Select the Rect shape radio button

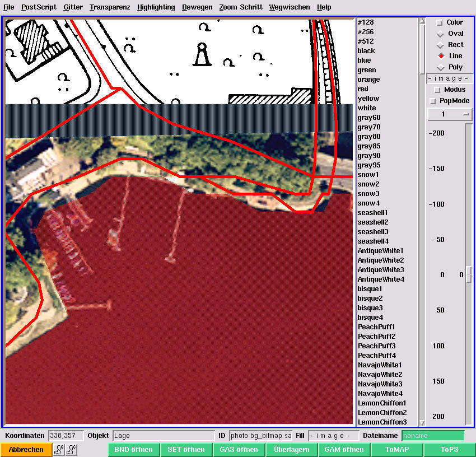pyautogui.click(x=440, y=45)
